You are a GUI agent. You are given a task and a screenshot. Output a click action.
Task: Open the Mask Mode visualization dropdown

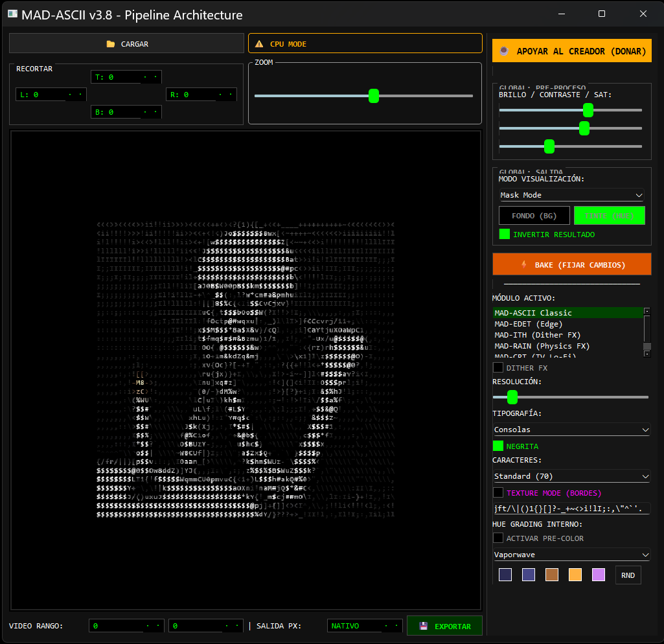tap(571, 195)
